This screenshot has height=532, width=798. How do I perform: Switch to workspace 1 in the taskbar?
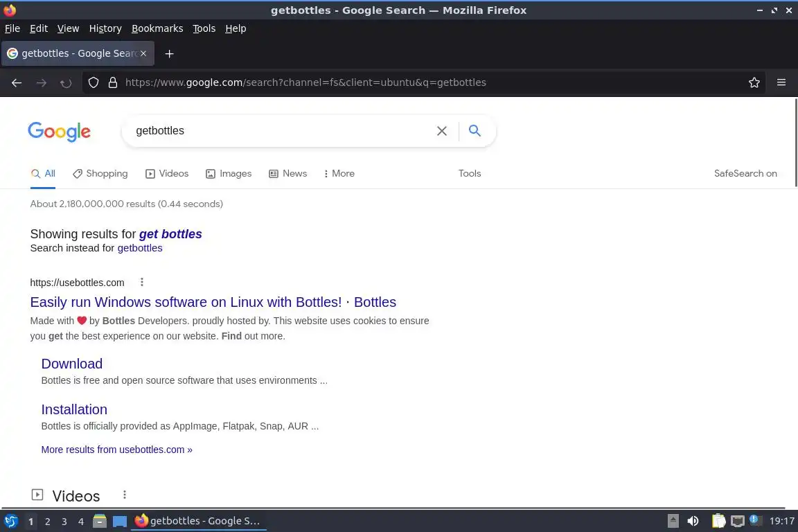point(31,522)
